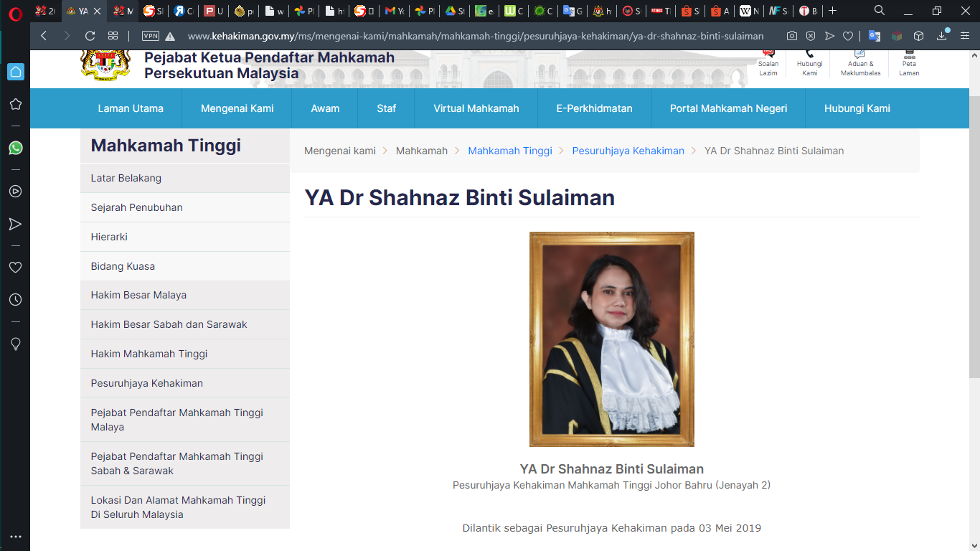Open the Downloads icon in the toolbar
This screenshot has height=551, width=980.
coord(942,36)
